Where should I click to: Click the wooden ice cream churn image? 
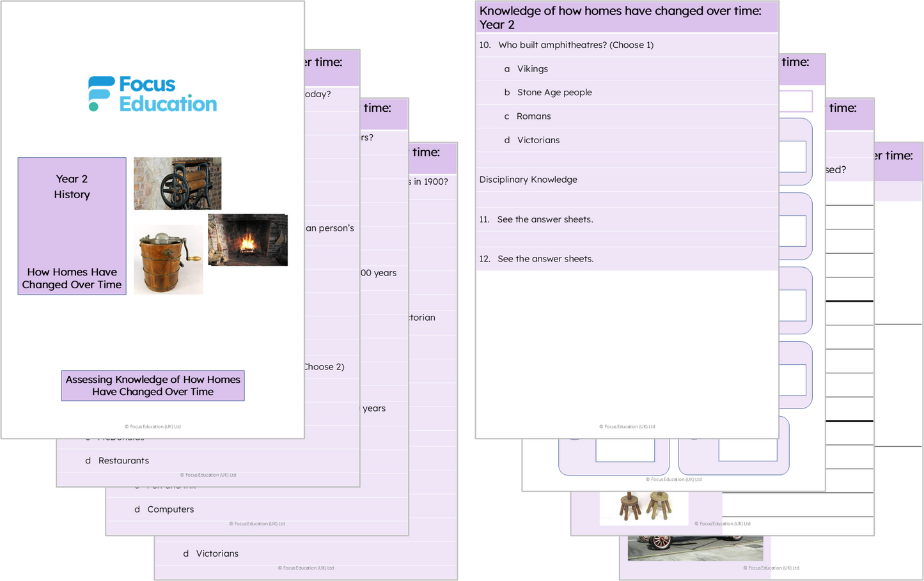(168, 260)
